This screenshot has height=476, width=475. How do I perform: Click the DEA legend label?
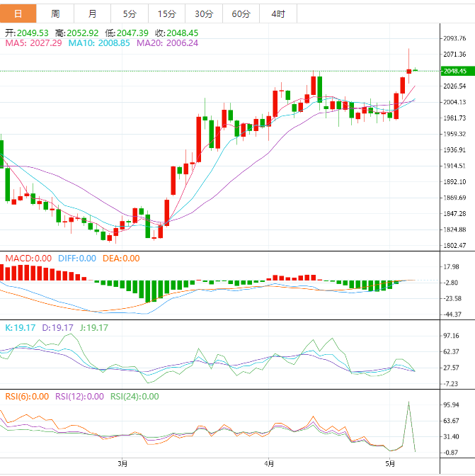click(120, 259)
